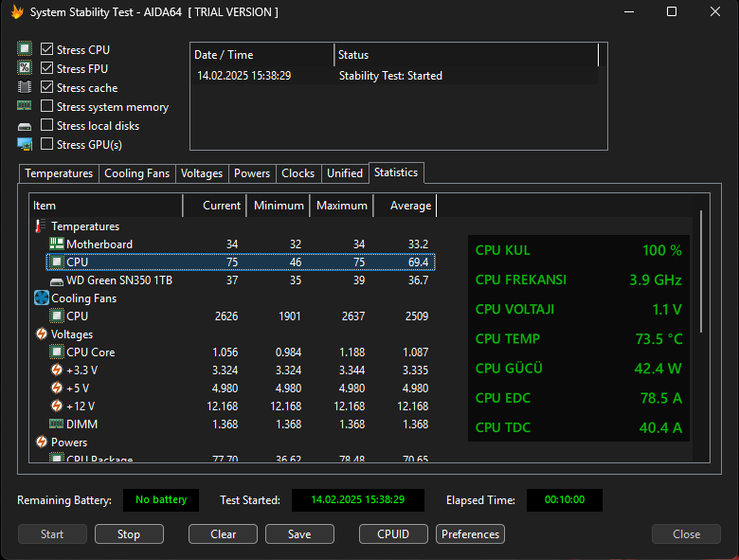
Task: Click the disk drive icon beside Stress local disks
Action: (x=24, y=126)
